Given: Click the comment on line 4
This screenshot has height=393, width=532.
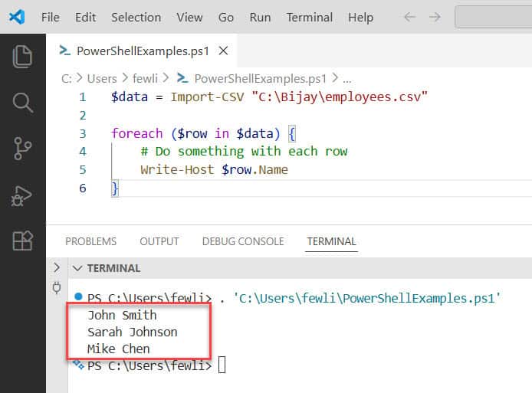Looking at the screenshot, I should pos(244,151).
